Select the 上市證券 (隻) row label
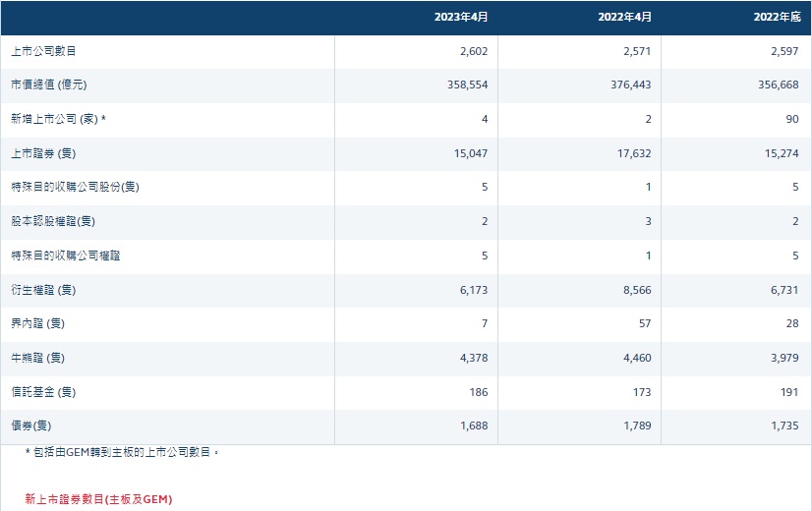The width and height of the screenshot is (812, 511). click(43, 153)
